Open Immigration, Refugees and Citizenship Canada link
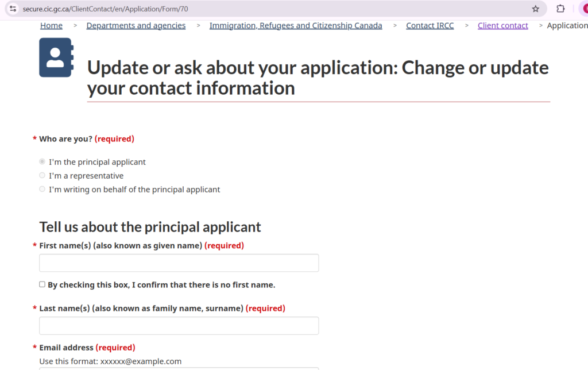The width and height of the screenshot is (588, 370). [295, 25]
